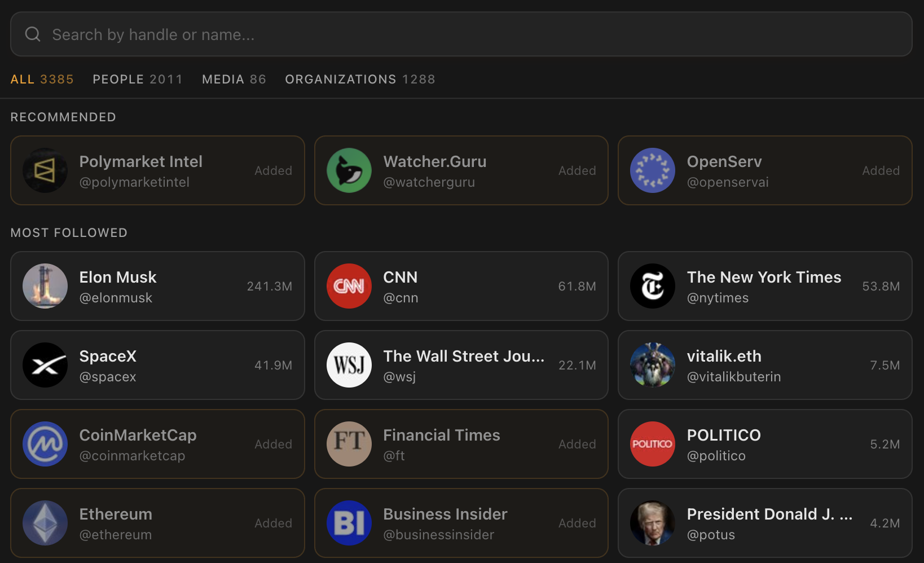Click the Financial Times name text
The height and width of the screenshot is (563, 924).
coord(442,435)
